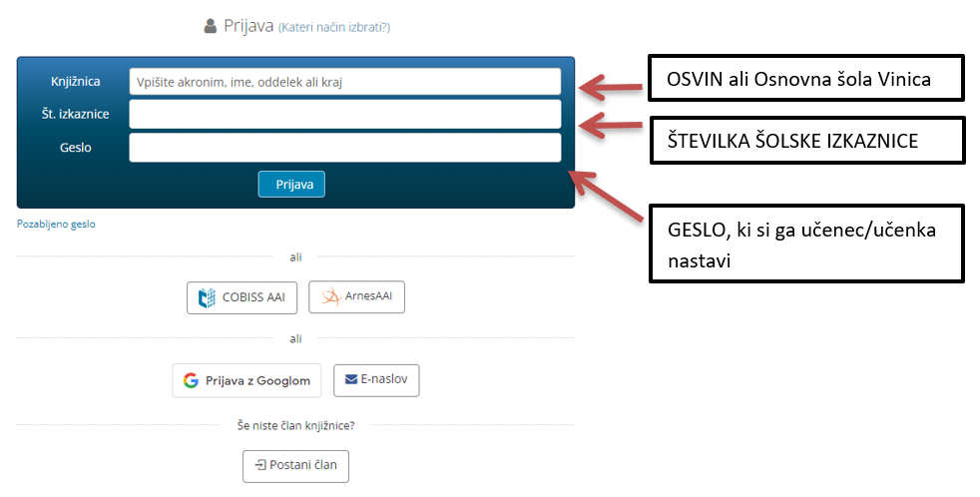Sign in with the ArnesAAI button
The height and width of the screenshot is (497, 980).
357,297
